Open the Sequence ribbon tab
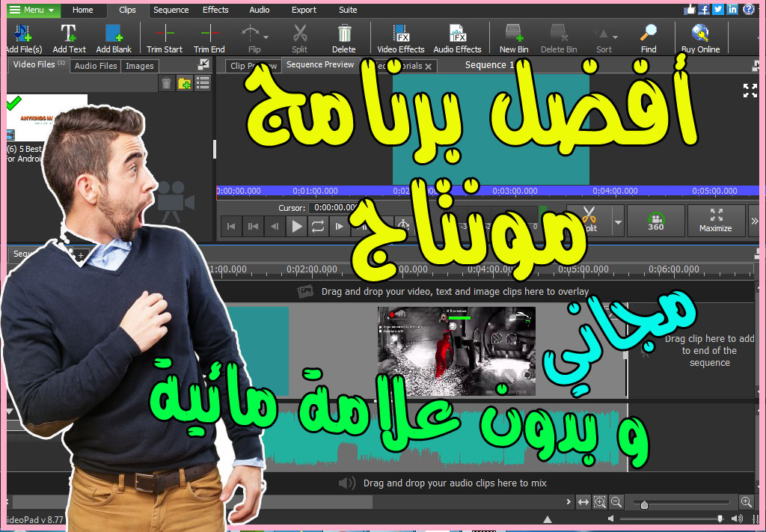 (171, 10)
